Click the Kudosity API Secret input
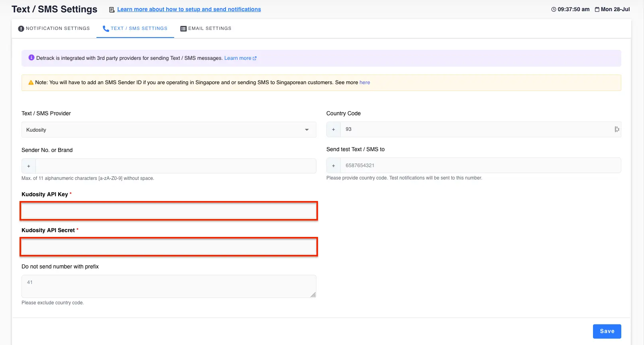 coord(169,247)
